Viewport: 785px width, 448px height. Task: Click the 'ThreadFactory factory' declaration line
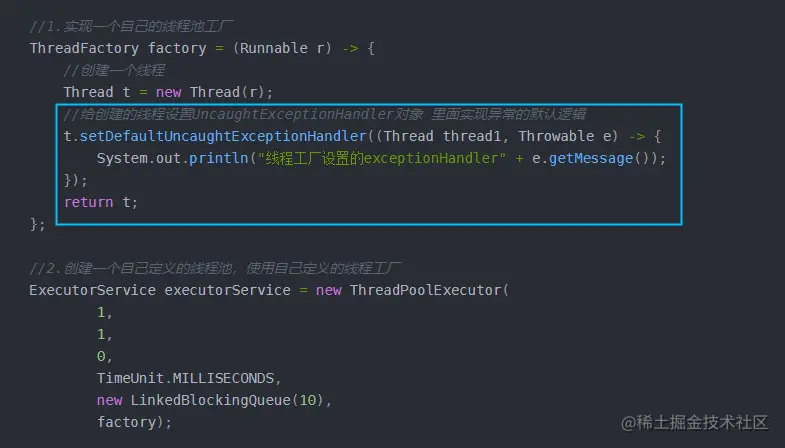(x=202, y=48)
